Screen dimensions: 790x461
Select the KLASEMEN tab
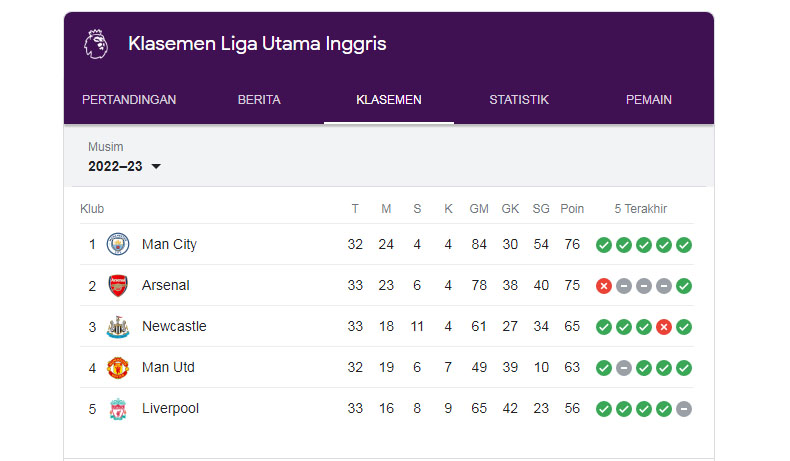(389, 100)
